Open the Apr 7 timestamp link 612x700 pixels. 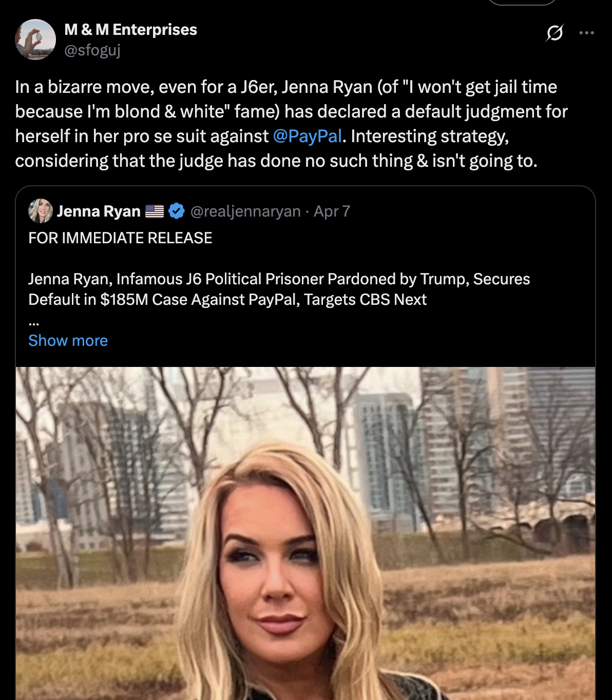[x=332, y=211]
